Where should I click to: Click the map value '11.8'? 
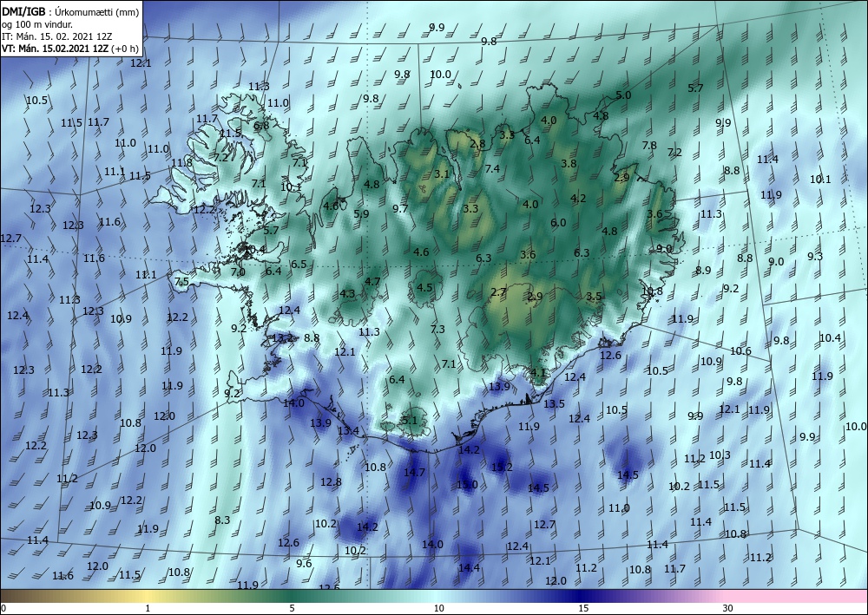coord(181,162)
